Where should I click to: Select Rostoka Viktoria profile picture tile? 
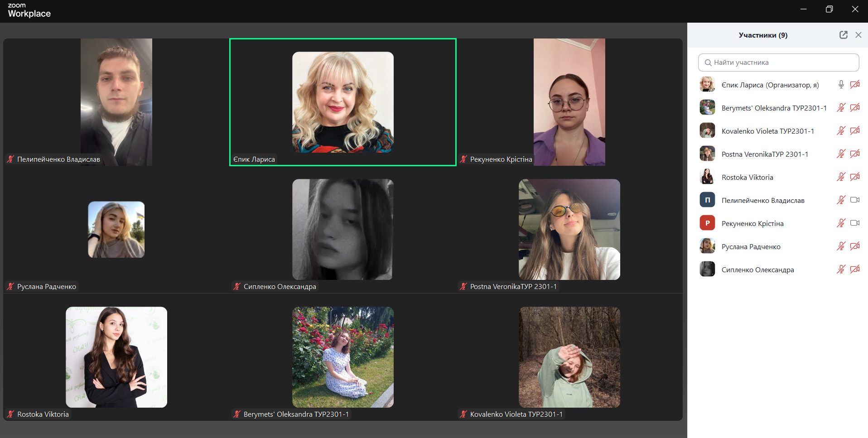(116, 357)
